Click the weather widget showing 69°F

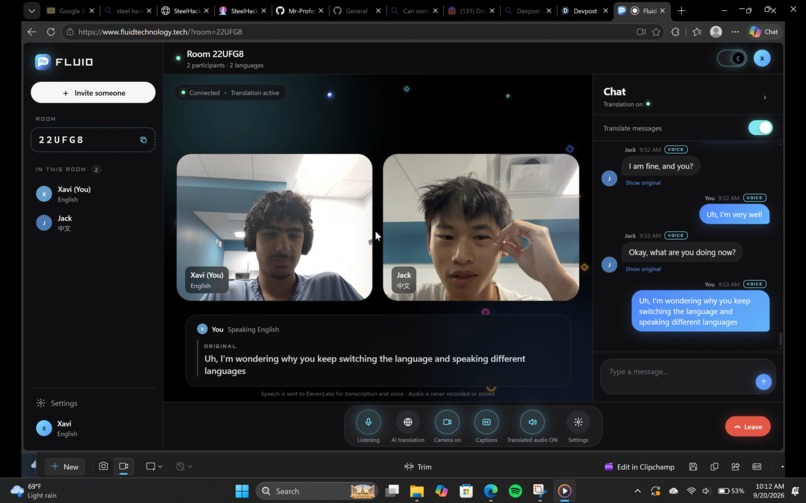pos(33,491)
